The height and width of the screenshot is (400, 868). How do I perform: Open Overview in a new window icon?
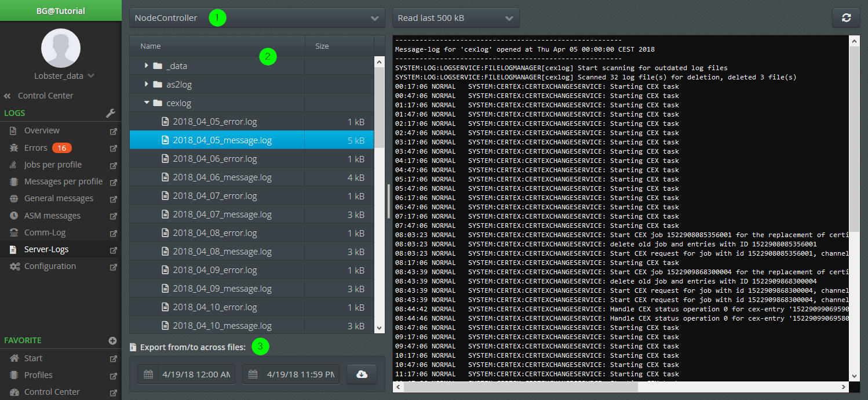pos(113,131)
